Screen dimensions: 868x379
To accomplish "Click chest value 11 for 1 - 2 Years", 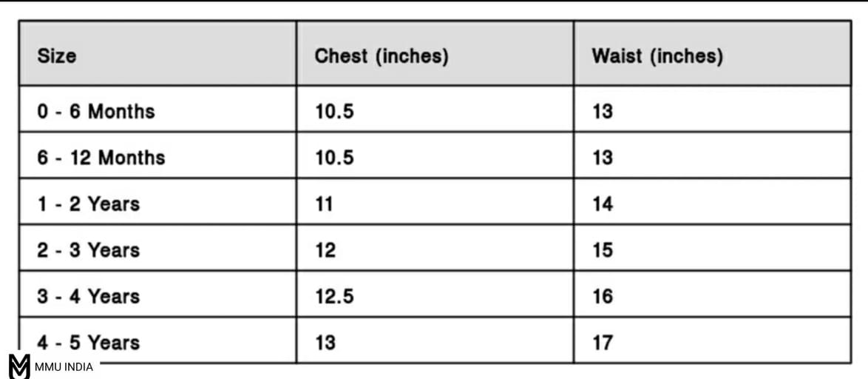I will [324, 204].
